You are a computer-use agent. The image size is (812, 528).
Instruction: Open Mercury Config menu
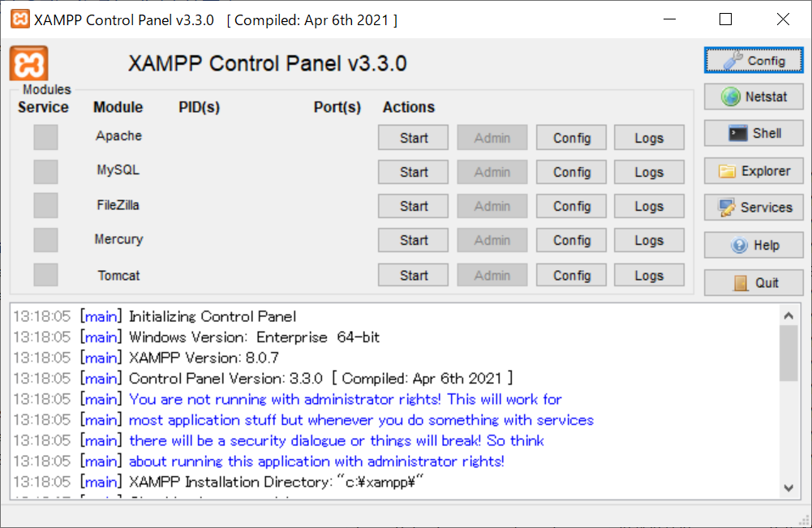pos(571,240)
